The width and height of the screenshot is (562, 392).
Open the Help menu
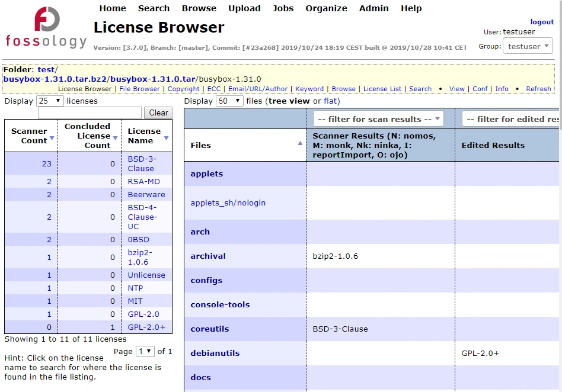[411, 8]
